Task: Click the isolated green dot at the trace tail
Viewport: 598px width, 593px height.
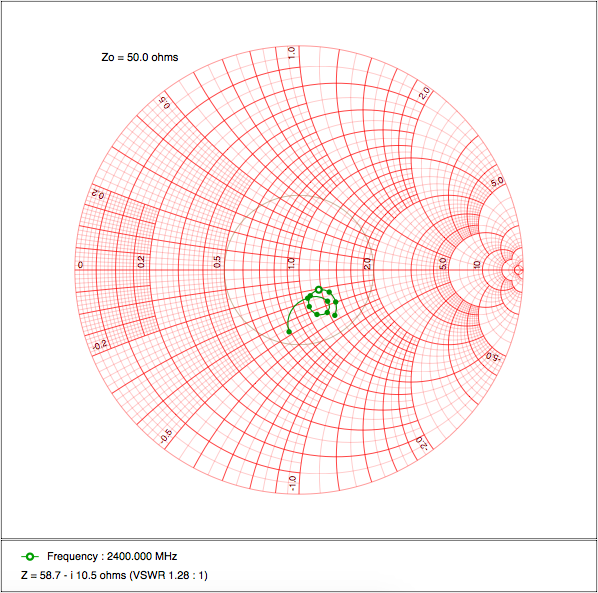Action: tap(289, 332)
